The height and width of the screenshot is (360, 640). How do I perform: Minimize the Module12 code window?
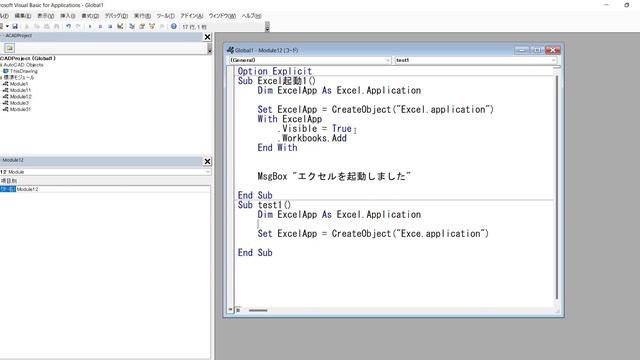[x=522, y=50]
